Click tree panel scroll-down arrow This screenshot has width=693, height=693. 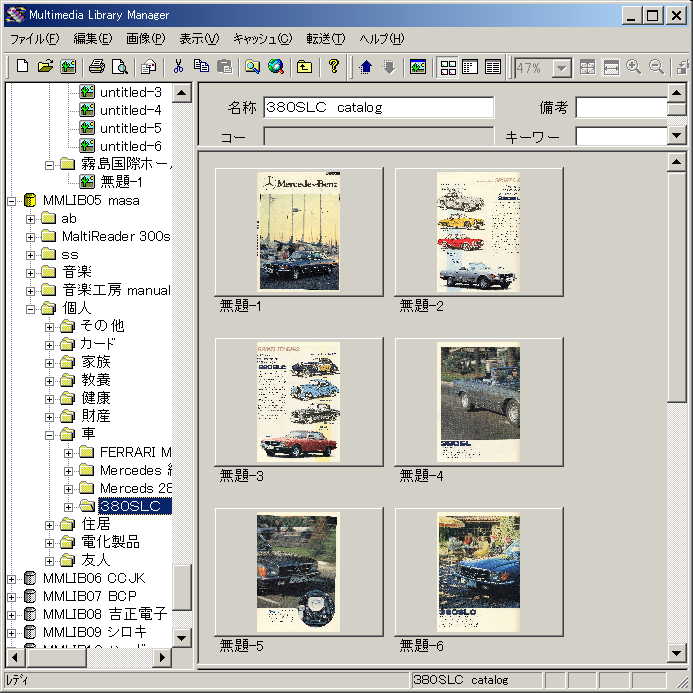[x=182, y=638]
